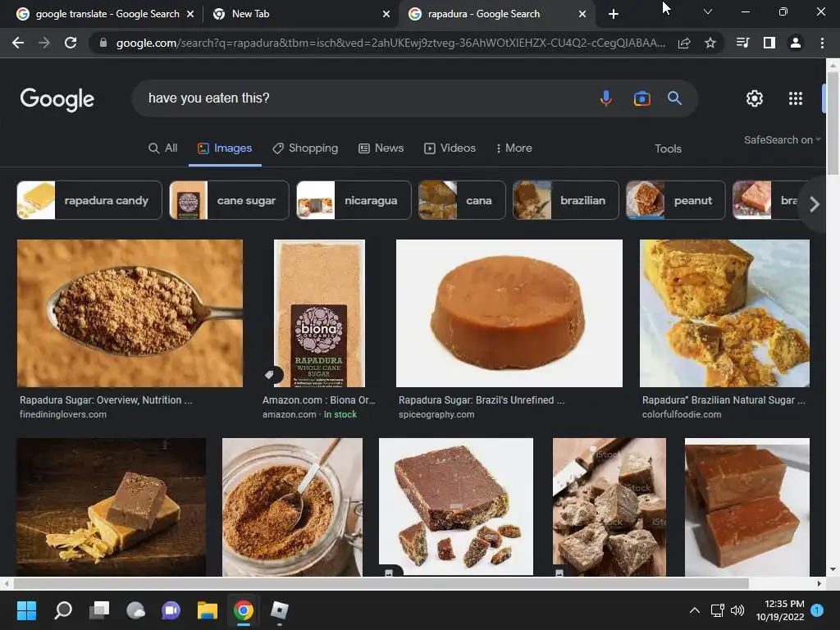Open the weather widget taskbar icon
Screen dimensions: 840x630
tap(135, 610)
